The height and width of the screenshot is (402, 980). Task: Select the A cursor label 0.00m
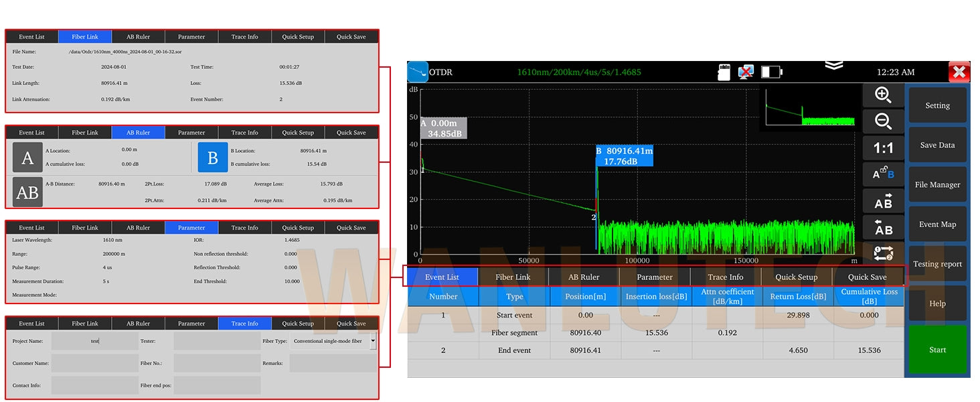(443, 129)
